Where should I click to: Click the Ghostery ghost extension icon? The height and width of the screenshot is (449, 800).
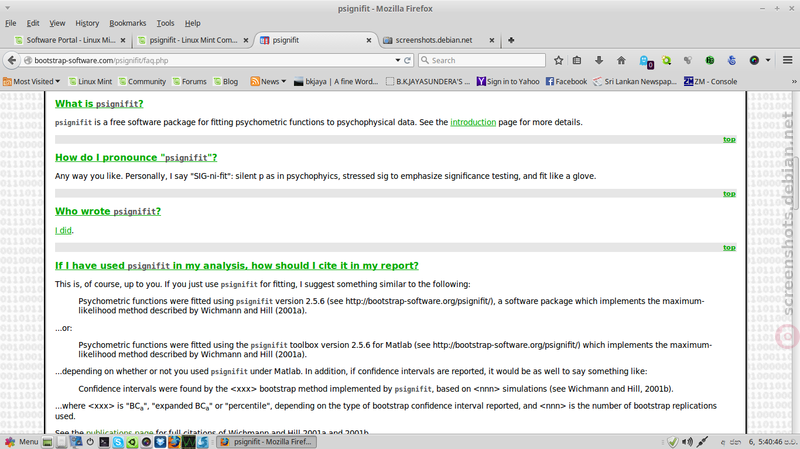[x=645, y=61]
